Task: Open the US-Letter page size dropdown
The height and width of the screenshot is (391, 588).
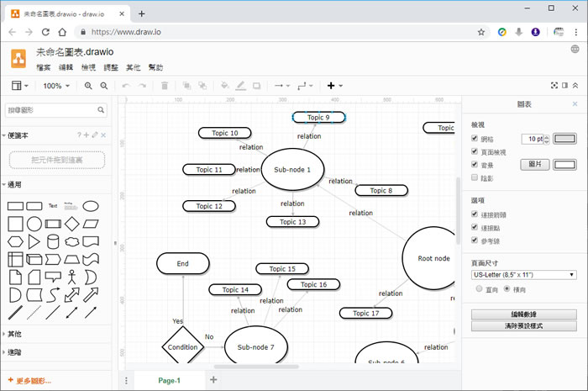Action: [x=523, y=274]
